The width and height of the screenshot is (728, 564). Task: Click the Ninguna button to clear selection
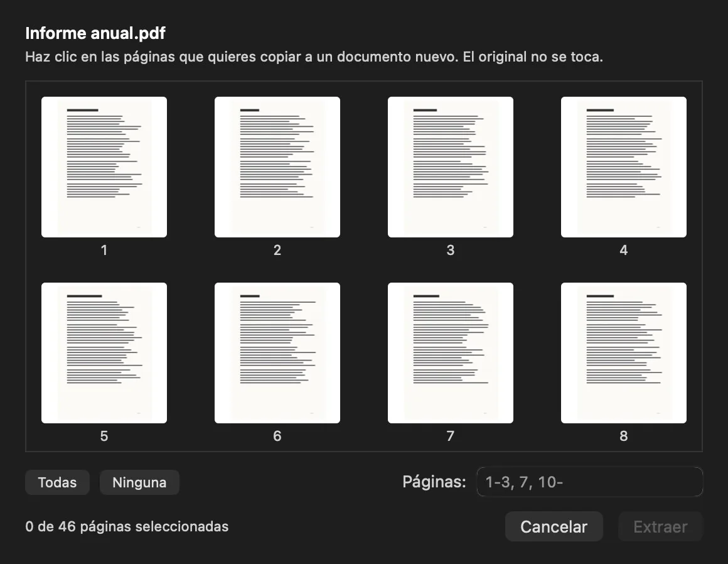(139, 482)
